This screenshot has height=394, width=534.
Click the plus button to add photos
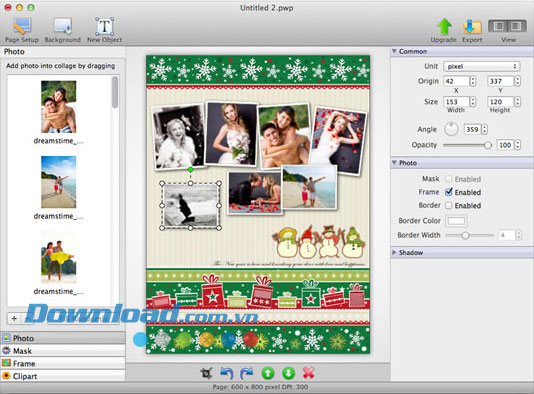coord(14,318)
